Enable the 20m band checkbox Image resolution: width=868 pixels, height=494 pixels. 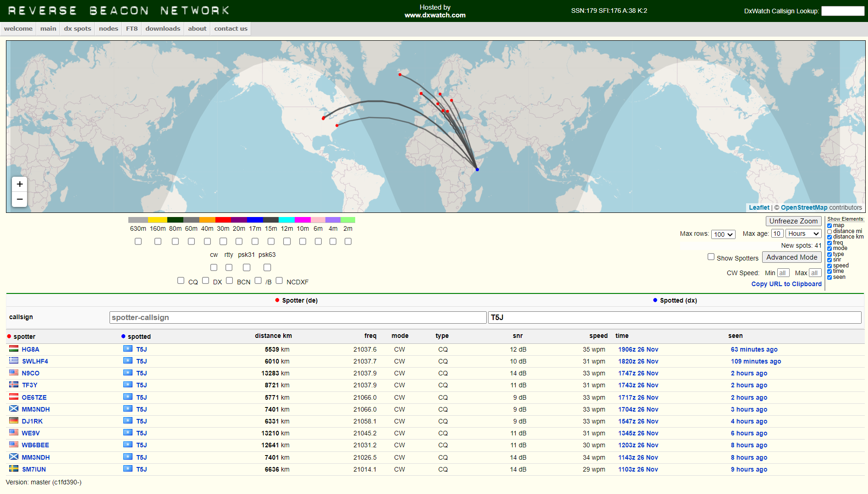[x=239, y=241]
